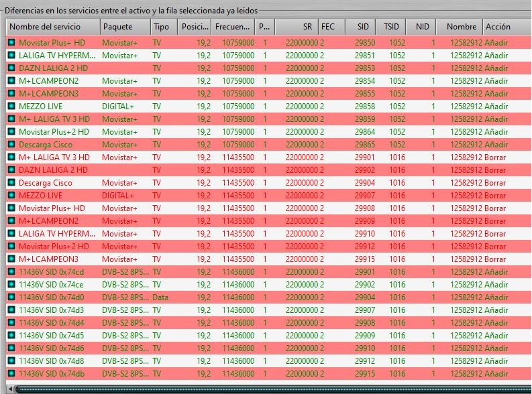The width and height of the screenshot is (532, 394).
Task: Select the Data type cell of 11436V SID 0x74d0
Action: [x=160, y=297]
